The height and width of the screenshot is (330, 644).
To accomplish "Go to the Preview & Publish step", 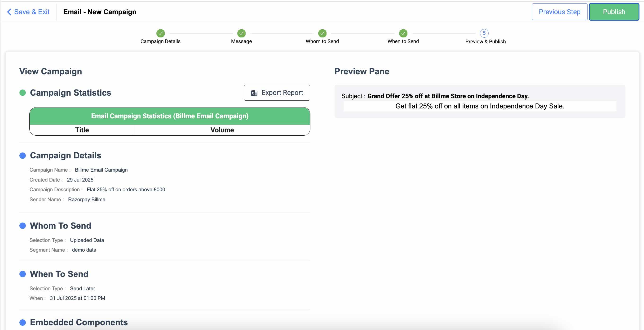I will pyautogui.click(x=485, y=41).
